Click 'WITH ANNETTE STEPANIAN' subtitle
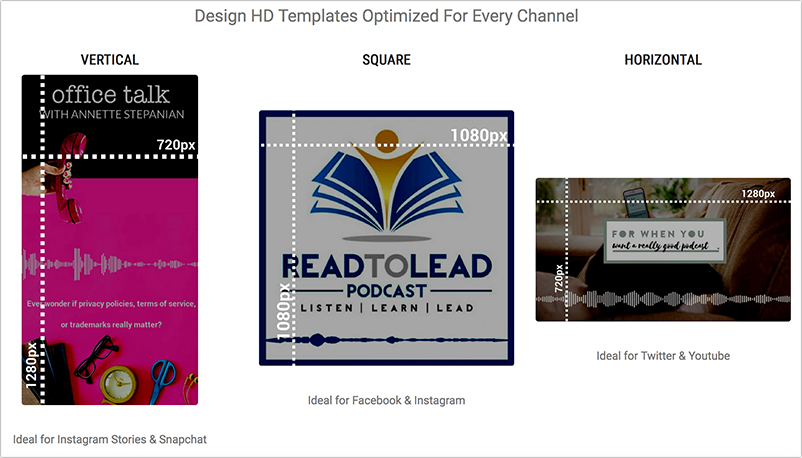This screenshot has width=802, height=458. coord(113,114)
